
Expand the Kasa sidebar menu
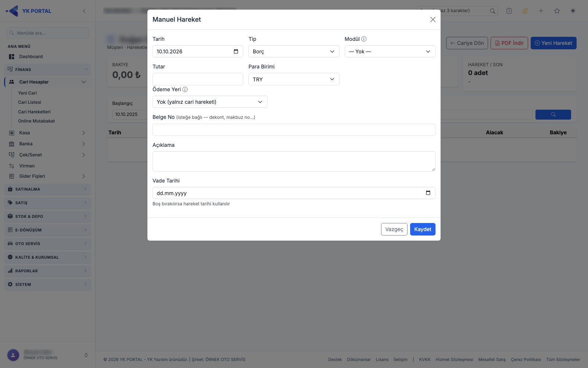(x=48, y=133)
